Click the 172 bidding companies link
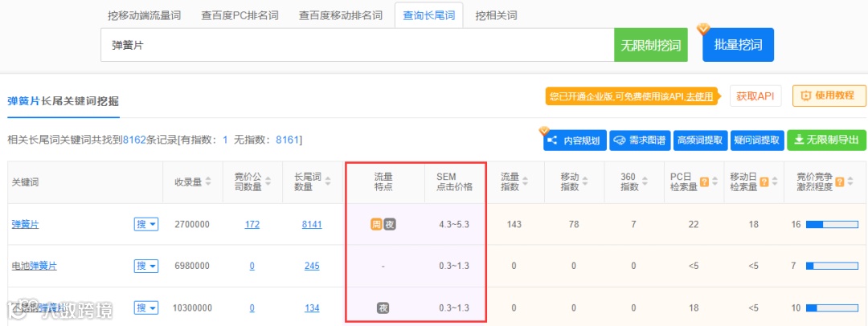Image resolution: width=868 pixels, height=326 pixels. point(252,224)
